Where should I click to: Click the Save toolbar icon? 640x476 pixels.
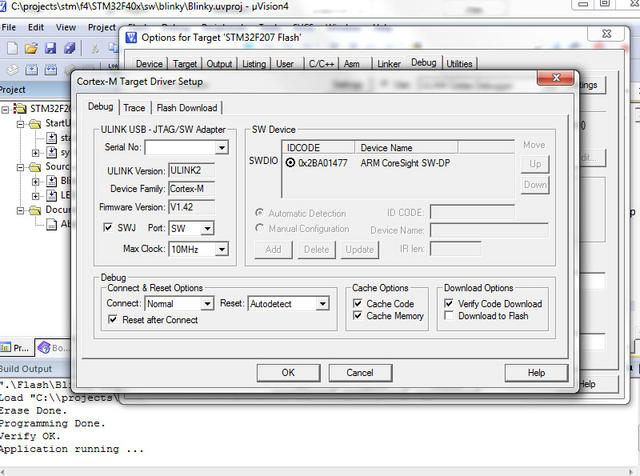pyautogui.click(x=50, y=48)
